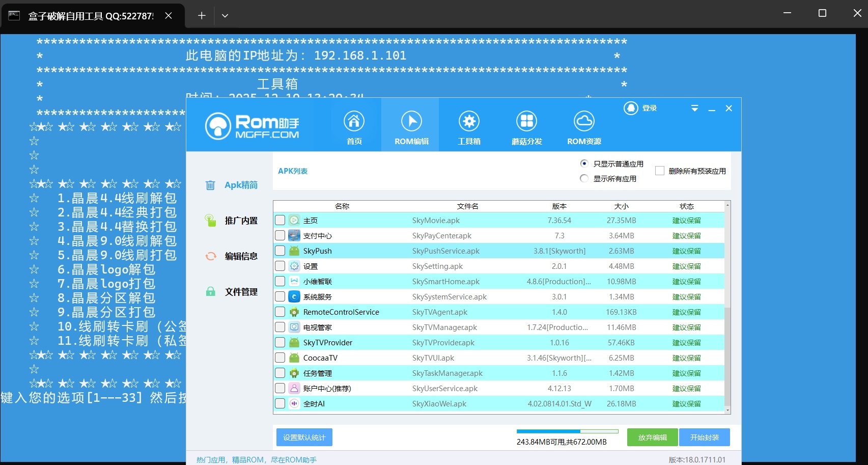Open 文件管理 in the sidebar
Screen dimensions: 868x465
[x=241, y=292]
